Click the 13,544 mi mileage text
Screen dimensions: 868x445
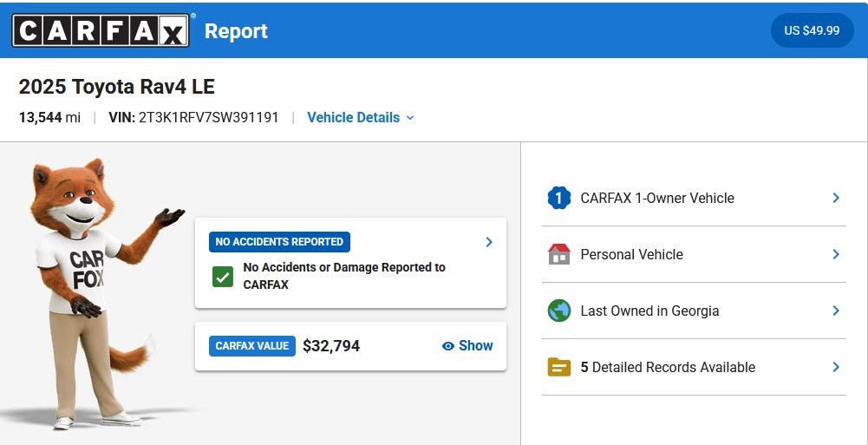click(49, 117)
